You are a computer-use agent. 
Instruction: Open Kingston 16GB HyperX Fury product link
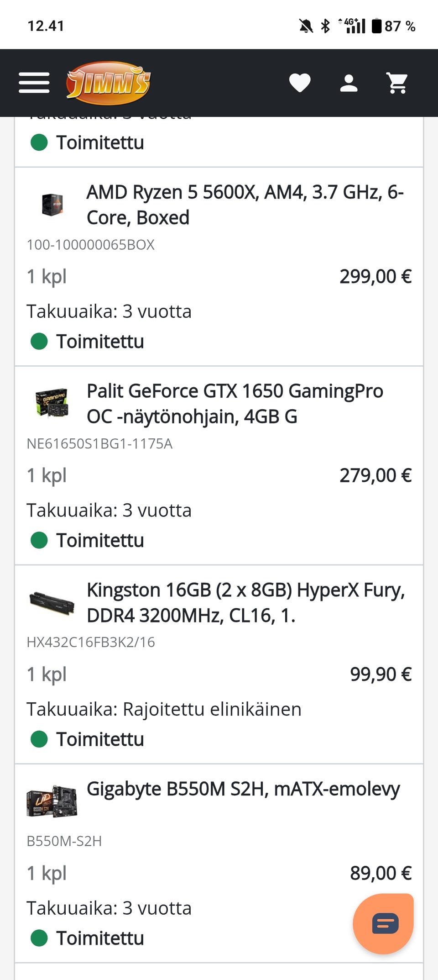pyautogui.click(x=245, y=602)
